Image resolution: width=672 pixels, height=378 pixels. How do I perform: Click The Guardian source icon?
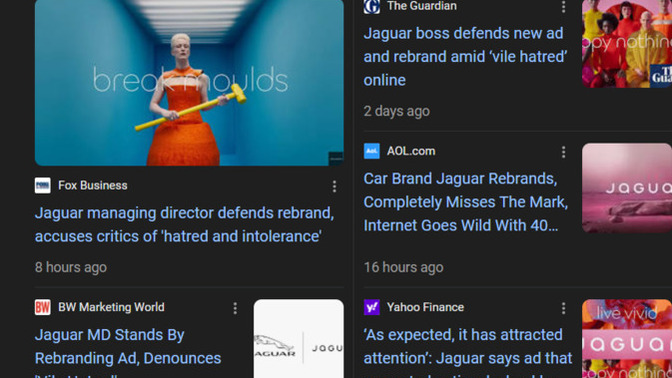tap(372, 6)
